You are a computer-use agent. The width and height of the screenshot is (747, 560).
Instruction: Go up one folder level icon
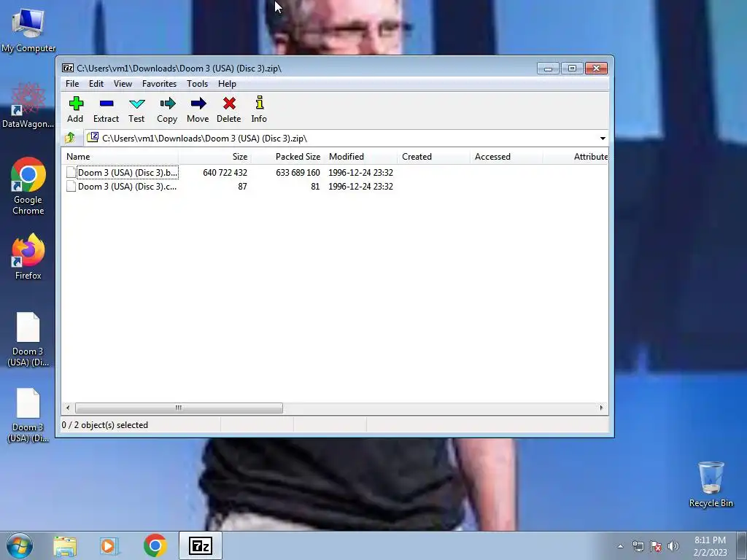pos(70,138)
